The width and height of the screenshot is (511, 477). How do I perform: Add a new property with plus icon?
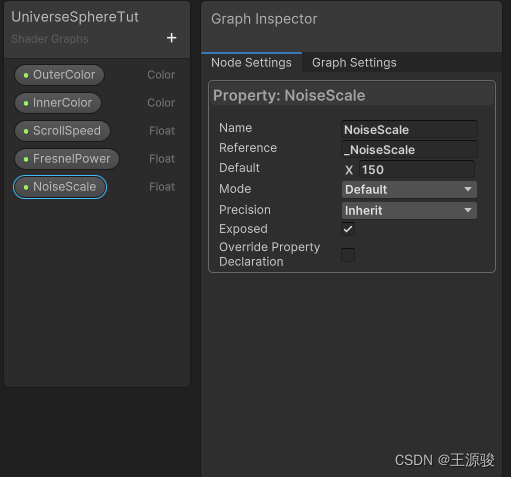pos(171,38)
